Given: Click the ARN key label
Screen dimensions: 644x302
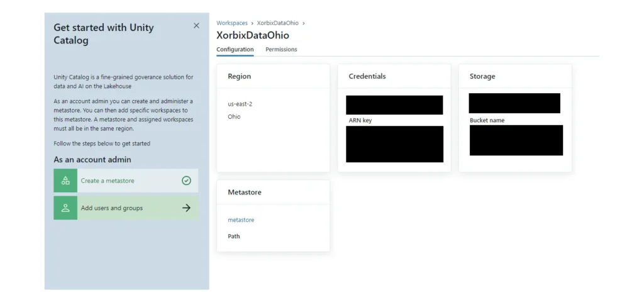Looking at the screenshot, I should coord(360,120).
